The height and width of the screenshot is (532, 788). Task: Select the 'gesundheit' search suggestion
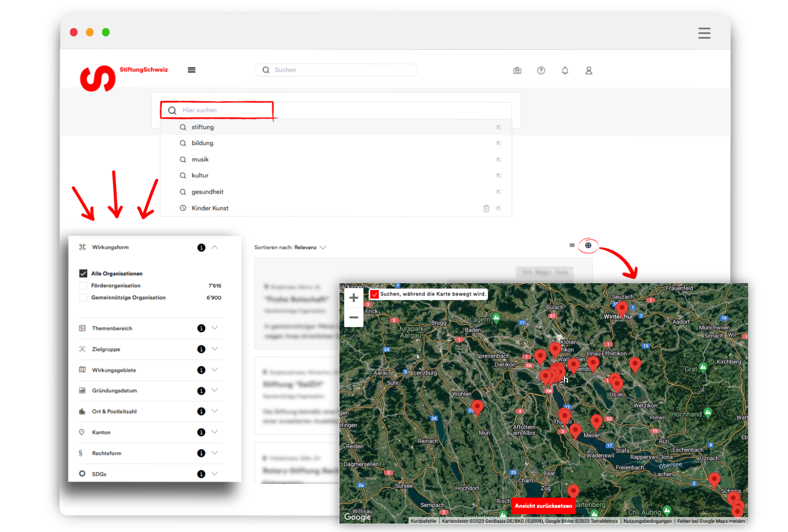207,192
